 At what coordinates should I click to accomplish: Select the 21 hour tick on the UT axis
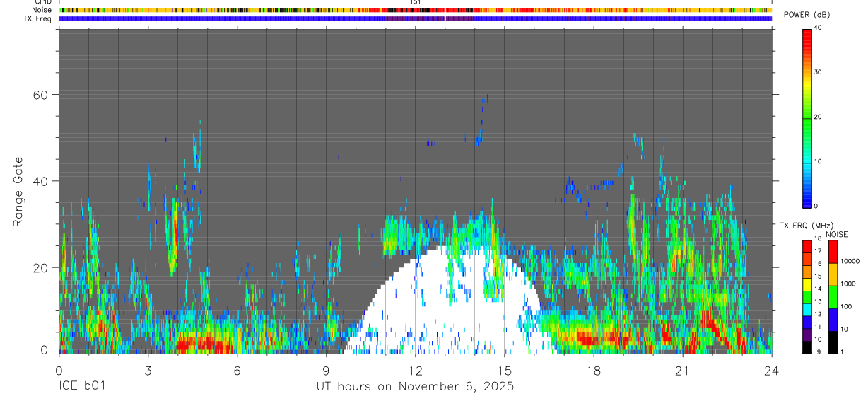pyautogui.click(x=683, y=370)
